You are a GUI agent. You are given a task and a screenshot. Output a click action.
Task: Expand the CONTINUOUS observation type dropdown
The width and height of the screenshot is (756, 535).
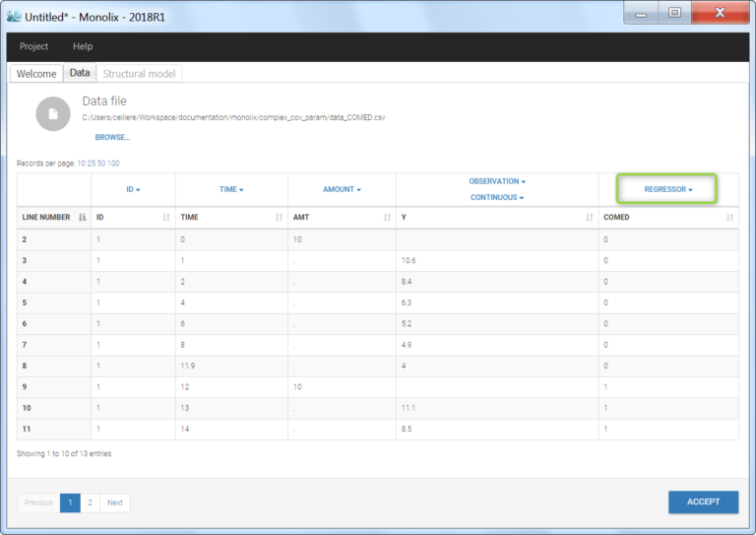497,197
